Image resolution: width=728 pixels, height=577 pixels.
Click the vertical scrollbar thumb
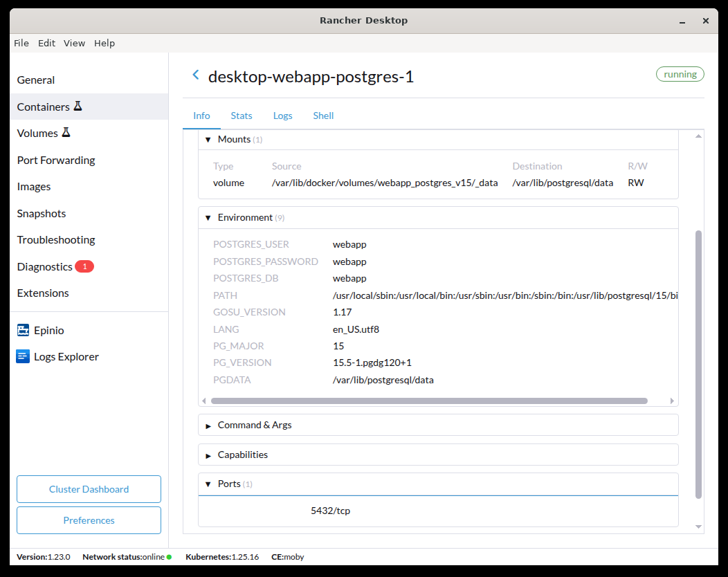pos(698,365)
